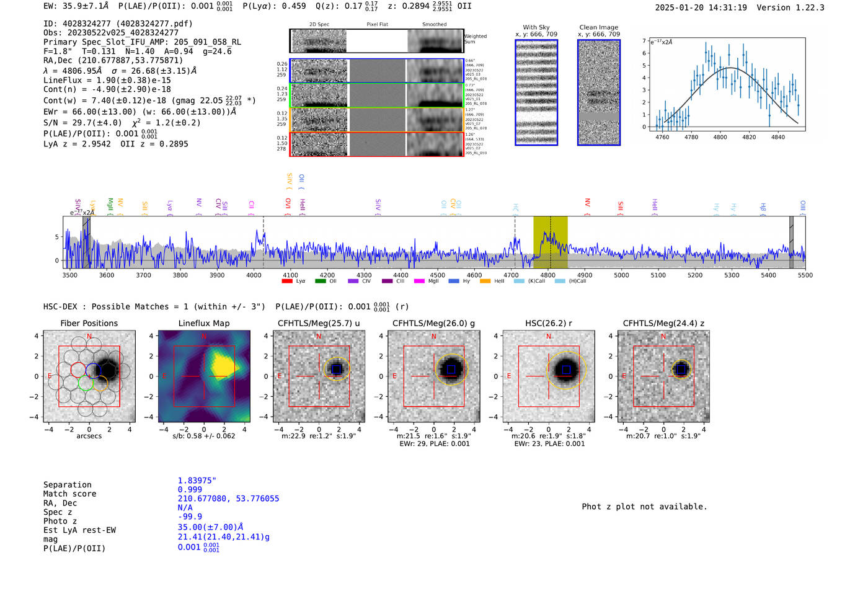Click the Separation value '1.83975"'
The image size is (868, 591).
197,481
